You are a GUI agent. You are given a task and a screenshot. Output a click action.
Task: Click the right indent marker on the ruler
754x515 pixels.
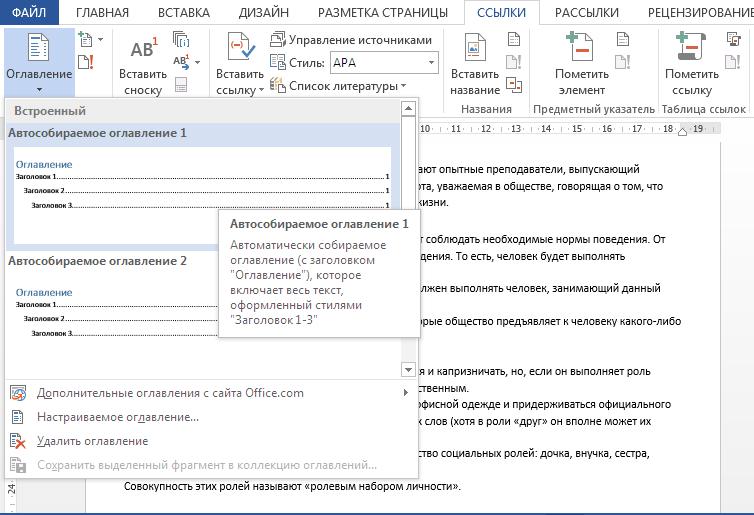pos(682,131)
